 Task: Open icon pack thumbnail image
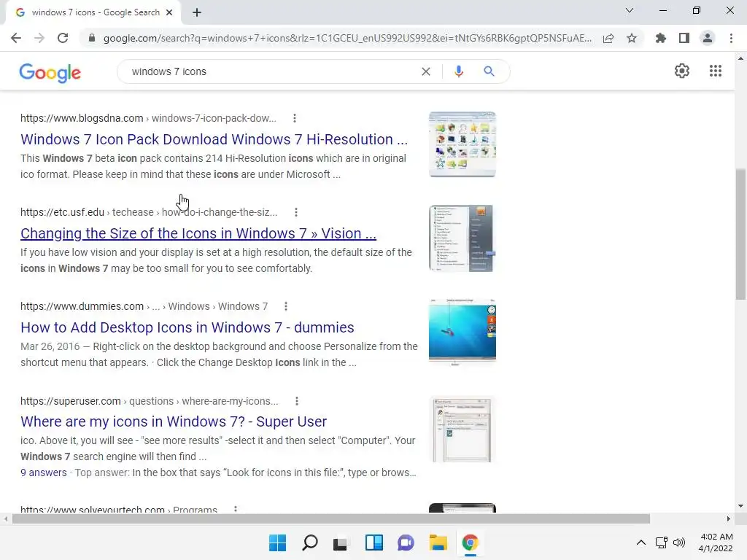(x=462, y=144)
